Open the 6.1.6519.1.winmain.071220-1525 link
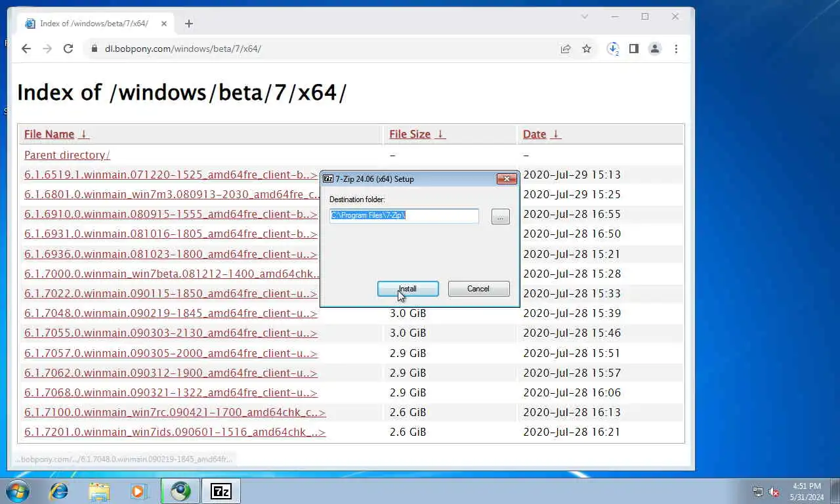This screenshot has width=840, height=504. pos(171,175)
